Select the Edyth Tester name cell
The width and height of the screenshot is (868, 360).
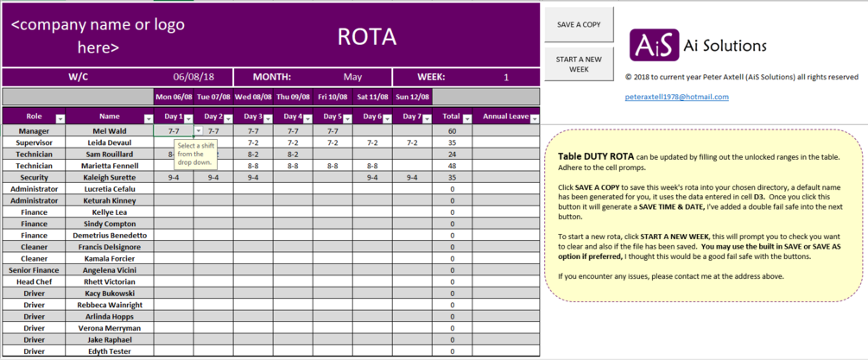[x=110, y=351]
